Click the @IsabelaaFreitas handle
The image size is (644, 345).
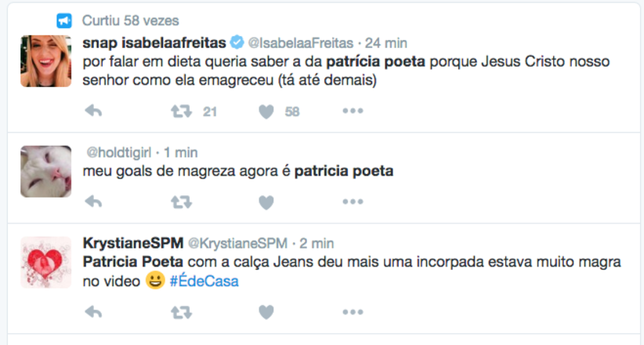301,42
